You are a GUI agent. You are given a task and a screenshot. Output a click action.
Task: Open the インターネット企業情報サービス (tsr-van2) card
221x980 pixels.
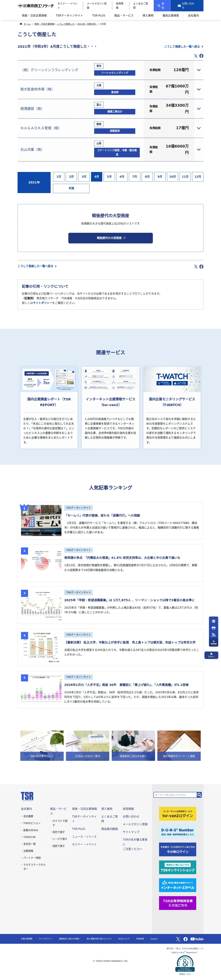click(x=110, y=407)
